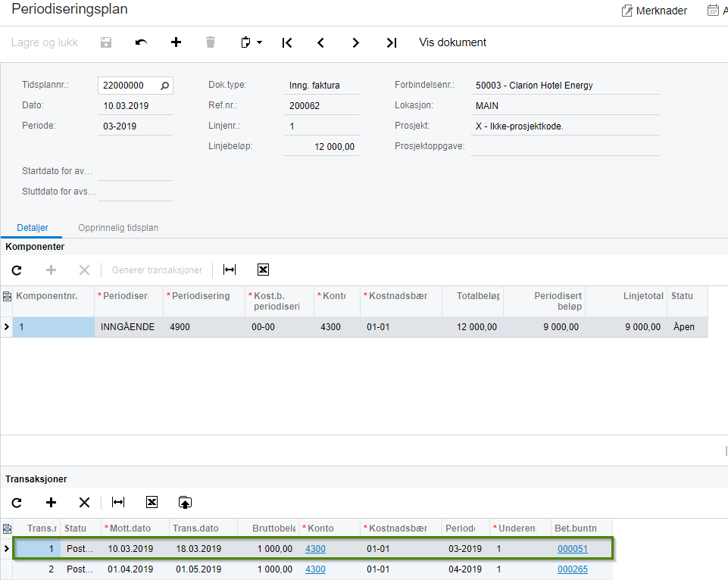Refresh the Komponenter grid
This screenshot has height=580, width=728.
coord(17,270)
